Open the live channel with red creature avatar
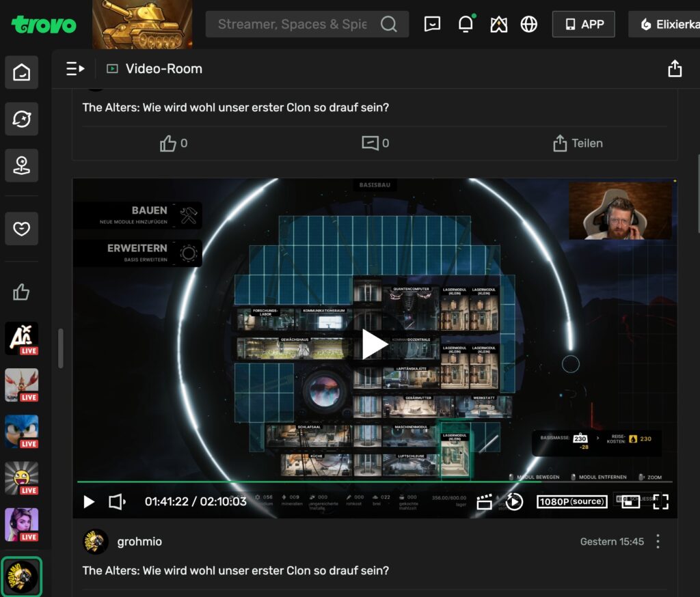The height and width of the screenshot is (597, 700). tap(21, 385)
